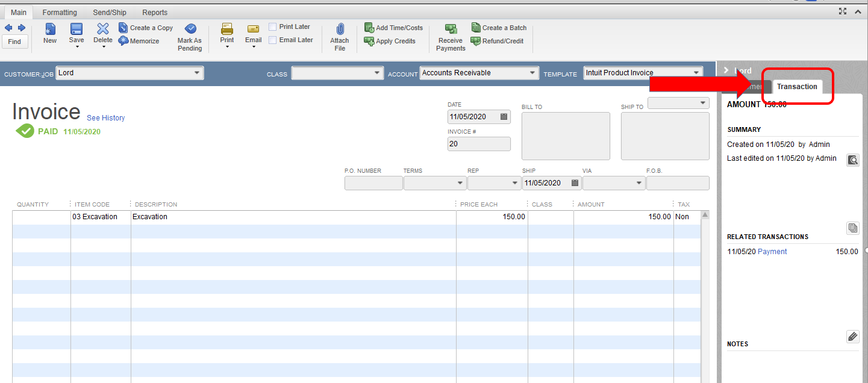Click the Print icon in toolbar
The width and height of the screenshot is (868, 383).
click(226, 30)
